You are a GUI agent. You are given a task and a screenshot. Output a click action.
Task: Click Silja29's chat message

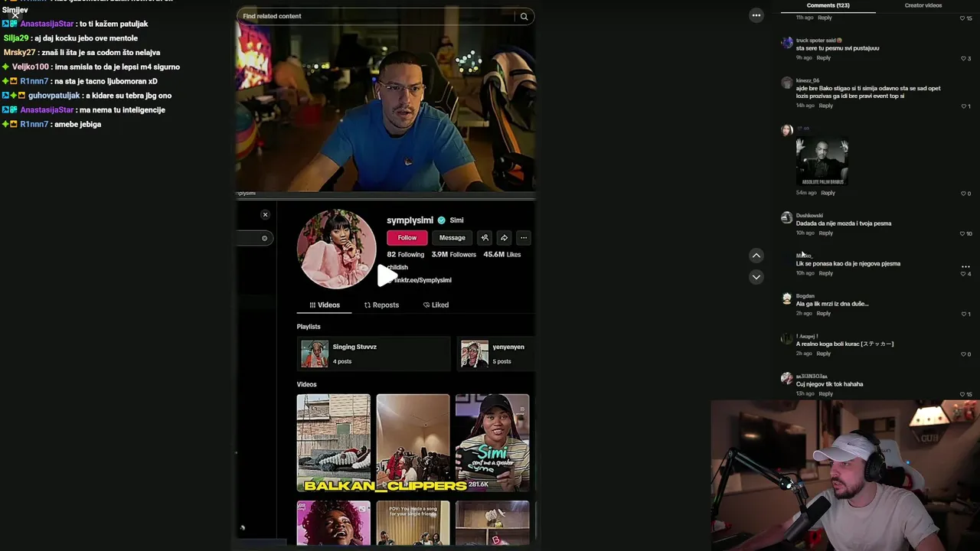click(70, 38)
